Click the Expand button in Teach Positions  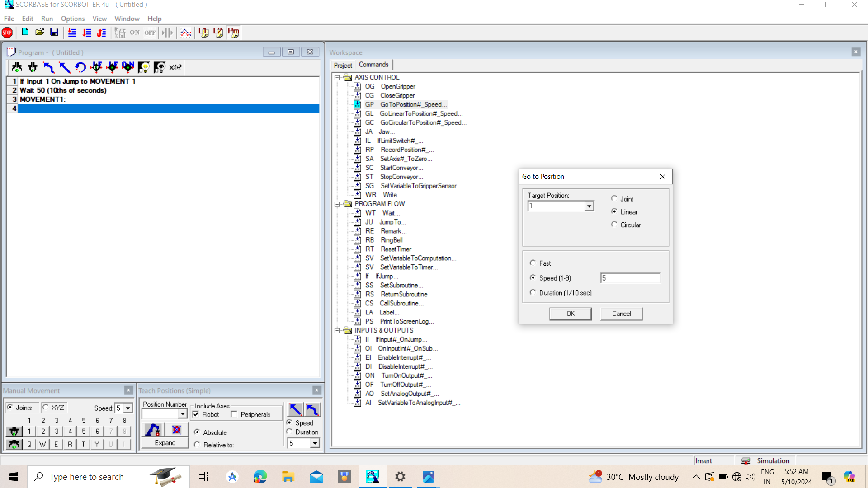[x=165, y=443]
